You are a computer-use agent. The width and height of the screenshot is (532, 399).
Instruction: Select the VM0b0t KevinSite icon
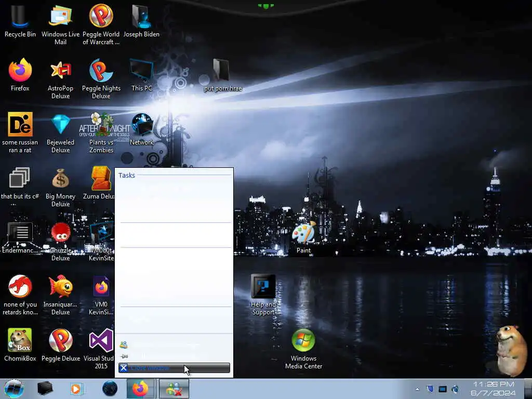coord(101,241)
